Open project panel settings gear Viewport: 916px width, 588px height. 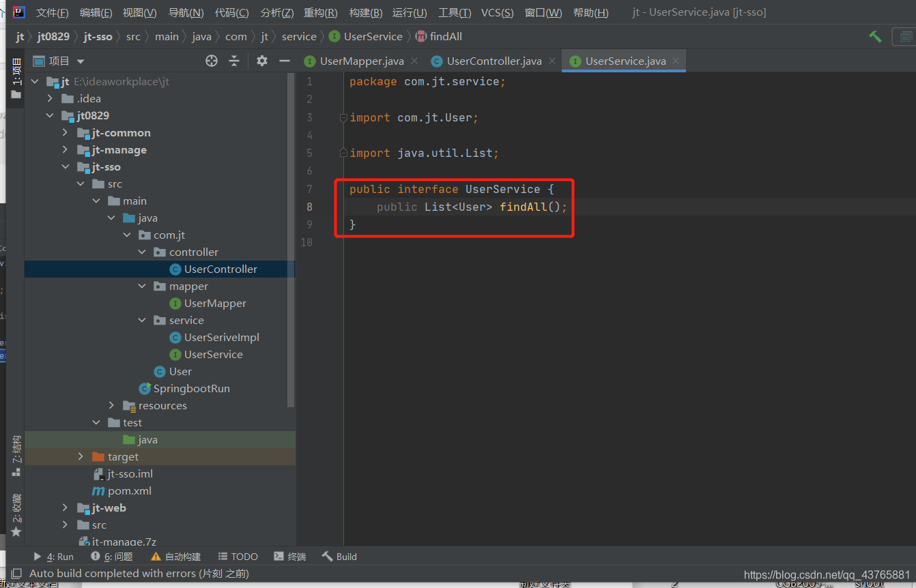pos(262,61)
